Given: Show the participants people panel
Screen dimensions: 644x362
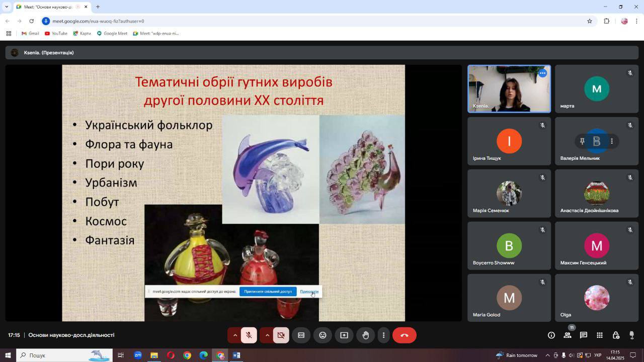Looking at the screenshot, I should (x=568, y=335).
